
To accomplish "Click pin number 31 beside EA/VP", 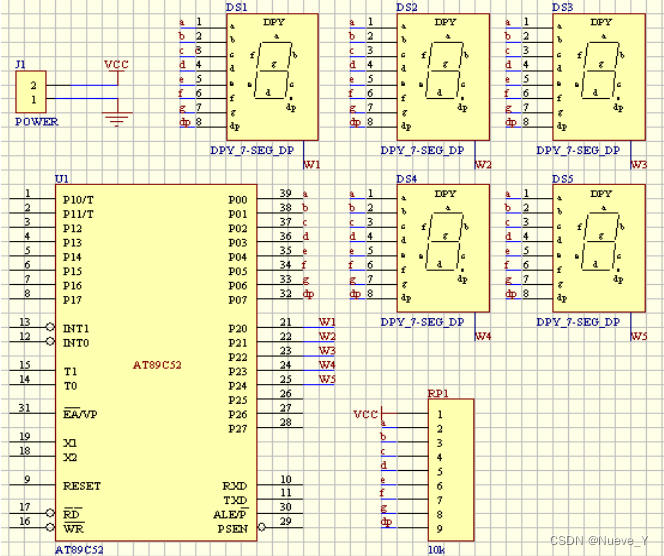I will point(25,408).
